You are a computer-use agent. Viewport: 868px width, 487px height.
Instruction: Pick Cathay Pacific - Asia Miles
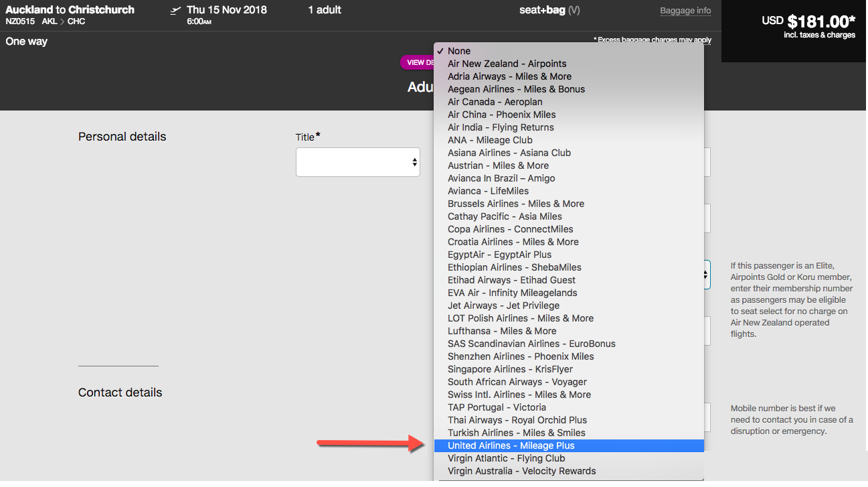pos(569,216)
